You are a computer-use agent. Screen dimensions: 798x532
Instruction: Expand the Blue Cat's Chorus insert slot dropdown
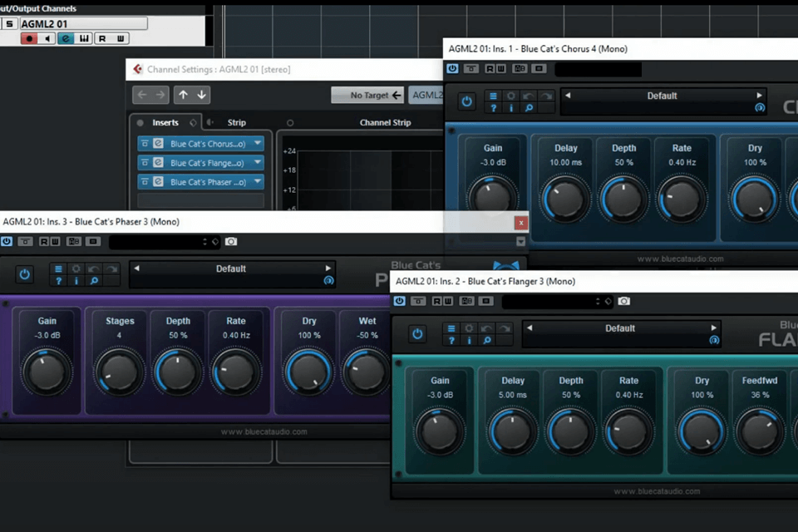tap(257, 144)
